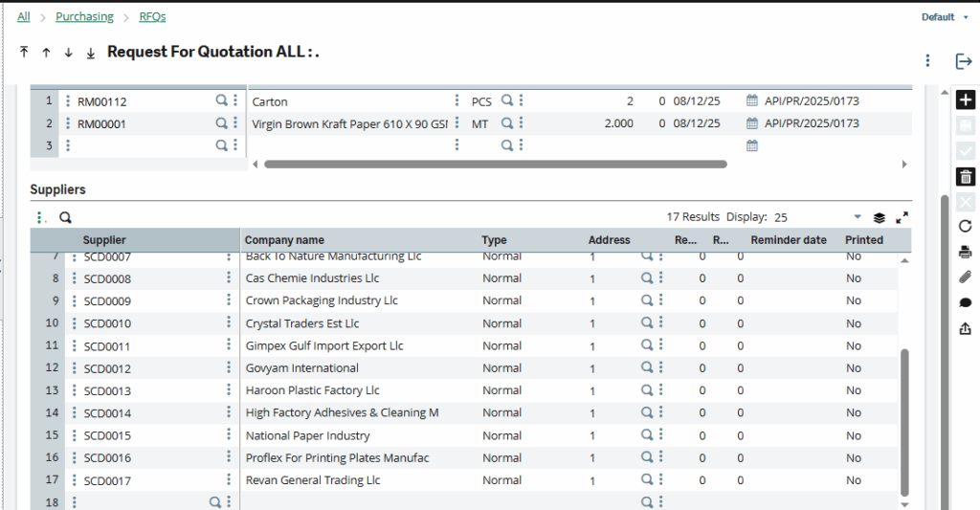The height and width of the screenshot is (510, 980).
Task: Open the page actions three-dot menu
Action: point(927,61)
